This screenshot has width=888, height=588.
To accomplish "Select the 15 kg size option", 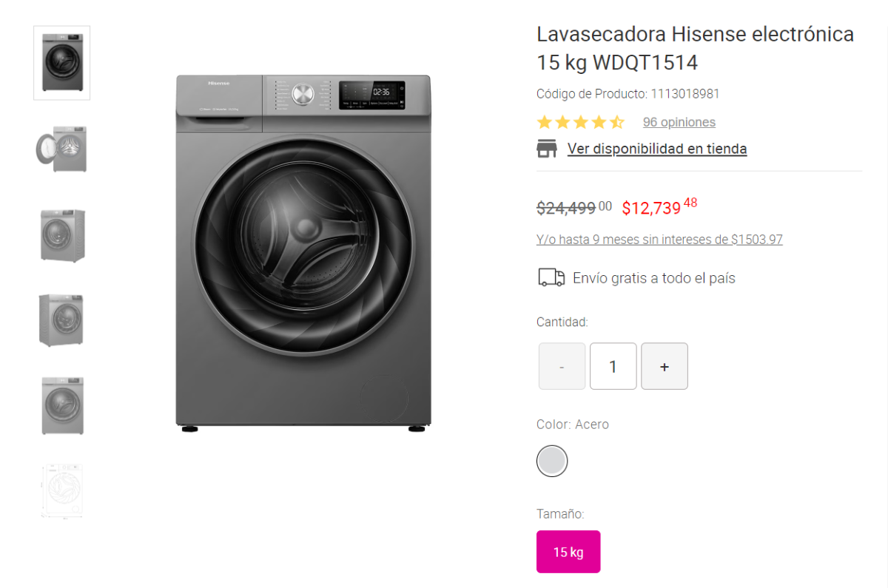I will [568, 552].
